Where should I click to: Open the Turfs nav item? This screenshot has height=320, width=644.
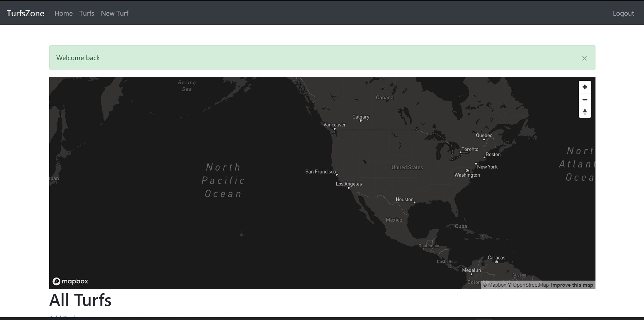click(x=87, y=13)
